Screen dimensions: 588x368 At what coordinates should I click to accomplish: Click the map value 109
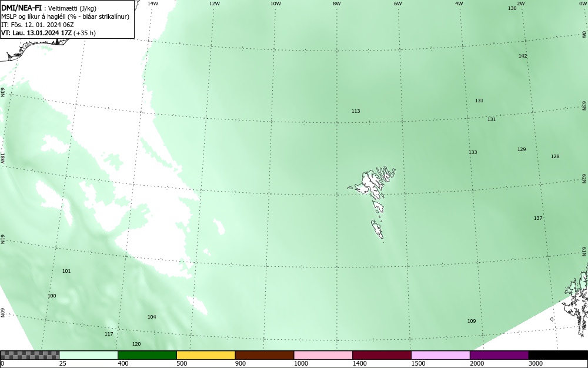(472, 321)
